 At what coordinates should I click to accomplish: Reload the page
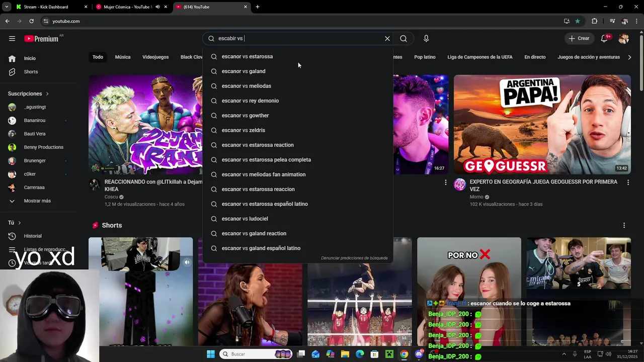click(31, 21)
